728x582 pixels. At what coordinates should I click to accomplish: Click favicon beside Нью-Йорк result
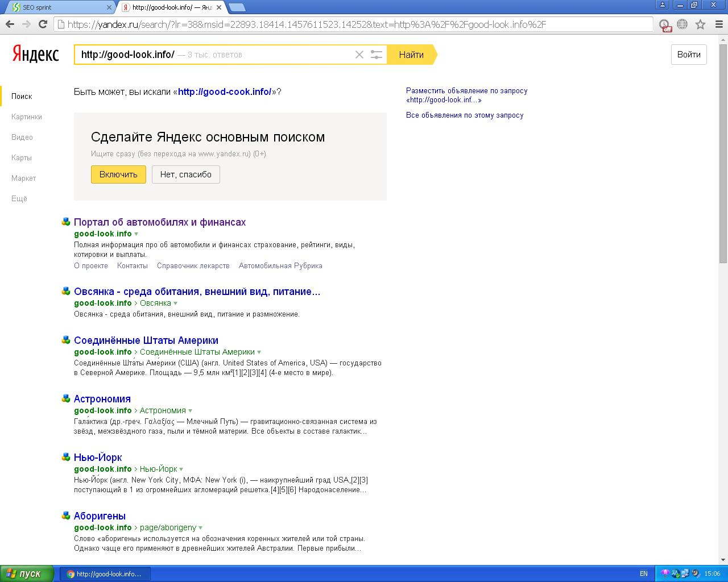pyautogui.click(x=66, y=457)
